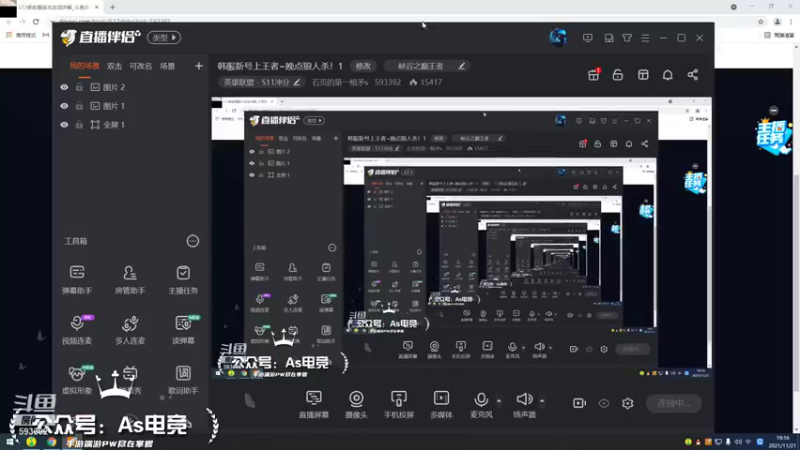Toggle visibility of 图片 2 layer

coord(64,87)
